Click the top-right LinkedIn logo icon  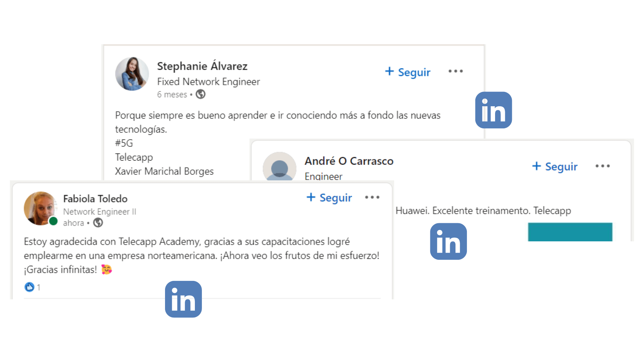click(493, 111)
